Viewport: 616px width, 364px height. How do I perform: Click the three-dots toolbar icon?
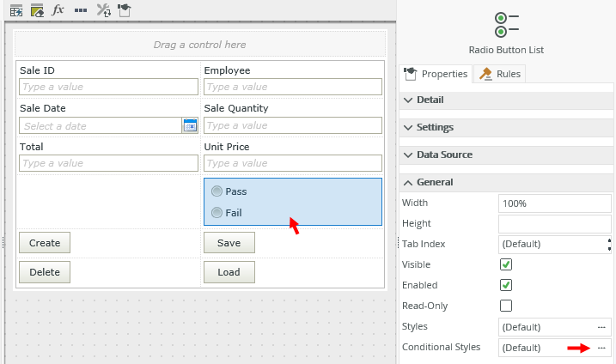(x=81, y=10)
